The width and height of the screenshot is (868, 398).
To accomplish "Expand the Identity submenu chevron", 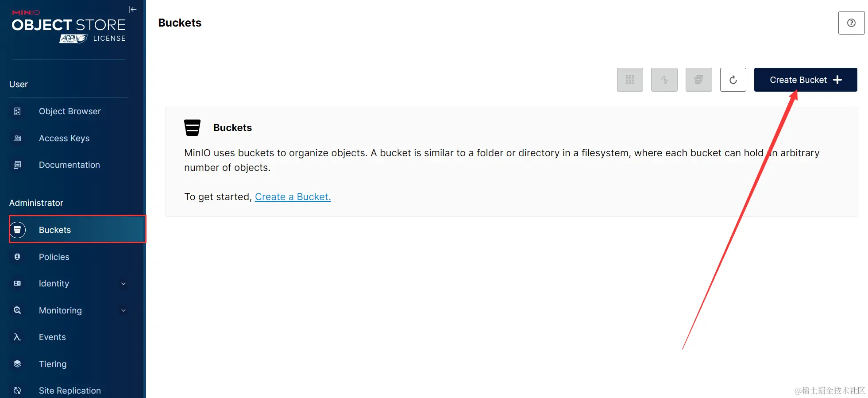I will point(123,284).
